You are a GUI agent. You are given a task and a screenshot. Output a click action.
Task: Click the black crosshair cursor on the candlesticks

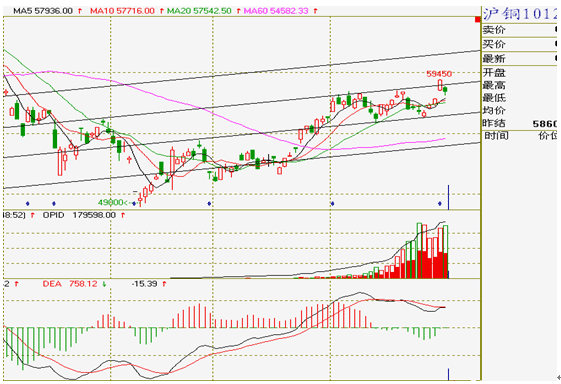tap(269, 161)
